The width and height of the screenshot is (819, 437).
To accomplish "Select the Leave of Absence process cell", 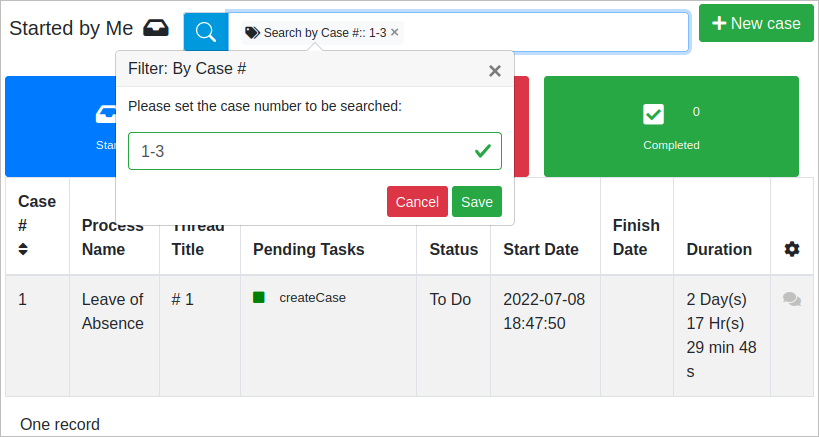I will coord(113,311).
